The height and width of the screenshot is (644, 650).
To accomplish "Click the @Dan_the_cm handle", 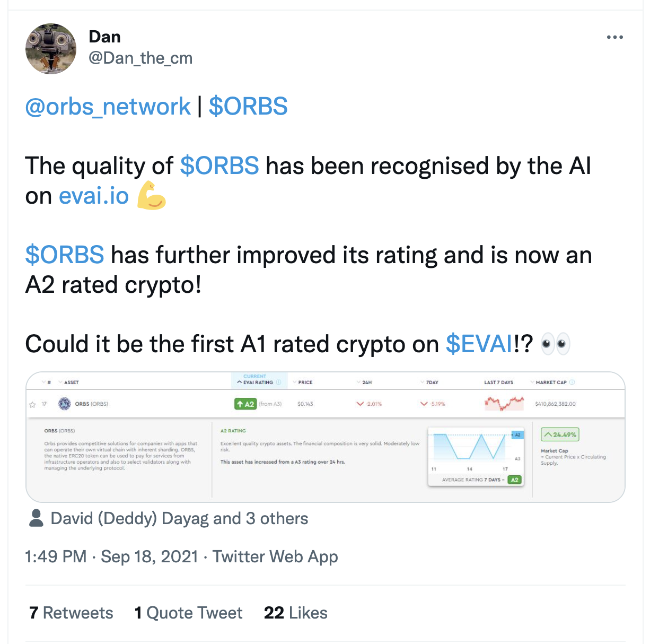I will [x=140, y=58].
